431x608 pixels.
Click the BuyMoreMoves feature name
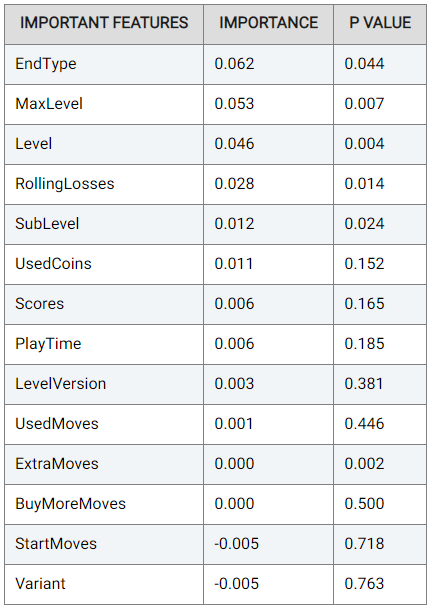71,504
